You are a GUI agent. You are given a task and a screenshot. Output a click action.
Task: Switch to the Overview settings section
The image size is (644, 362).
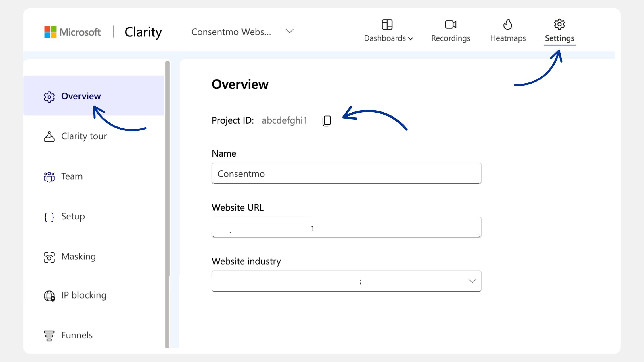[81, 96]
